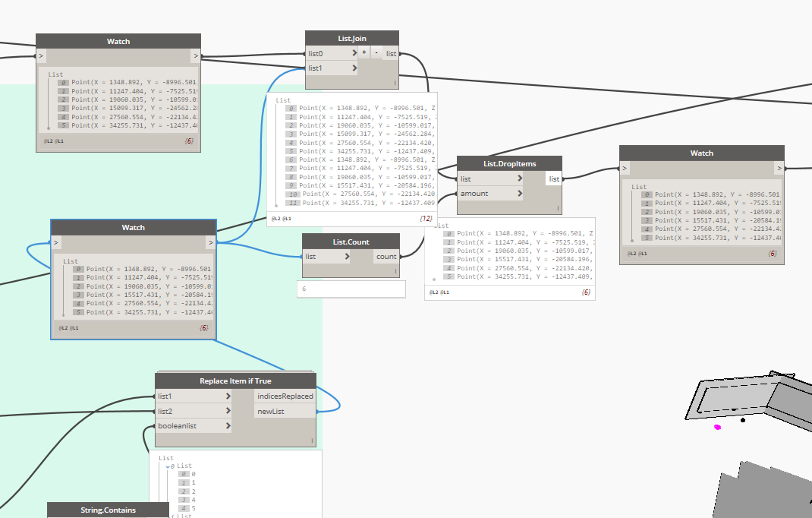Click the {6} count in right Watch node
This screenshot has height=518, width=812.
point(773,254)
